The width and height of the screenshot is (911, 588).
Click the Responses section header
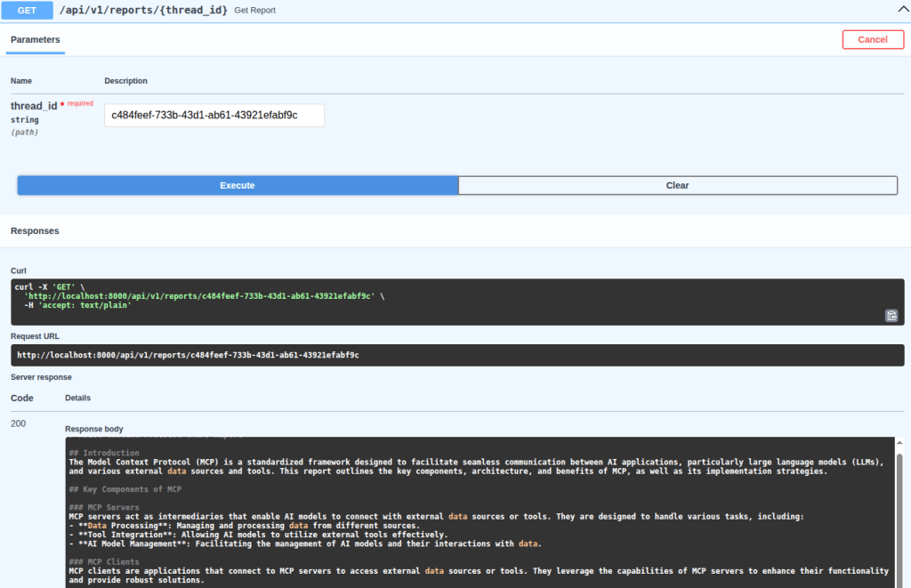point(35,230)
